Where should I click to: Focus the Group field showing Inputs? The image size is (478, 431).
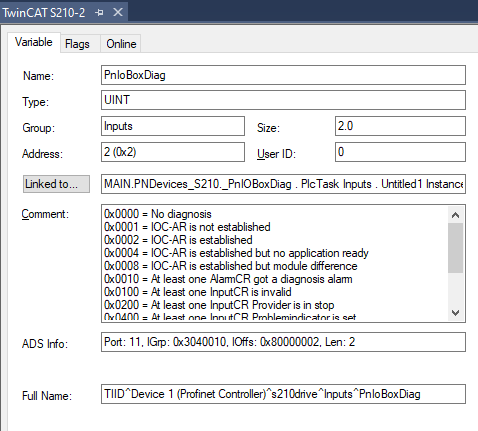(x=173, y=126)
